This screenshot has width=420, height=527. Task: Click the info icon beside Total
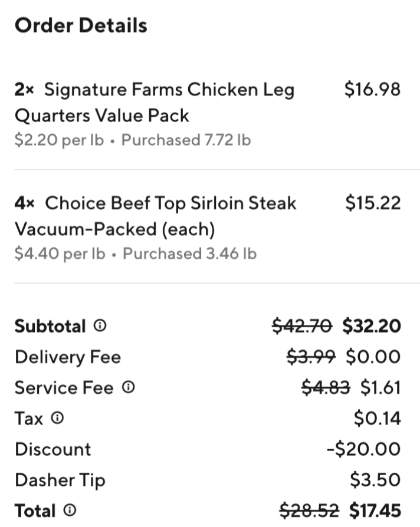pos(70,510)
